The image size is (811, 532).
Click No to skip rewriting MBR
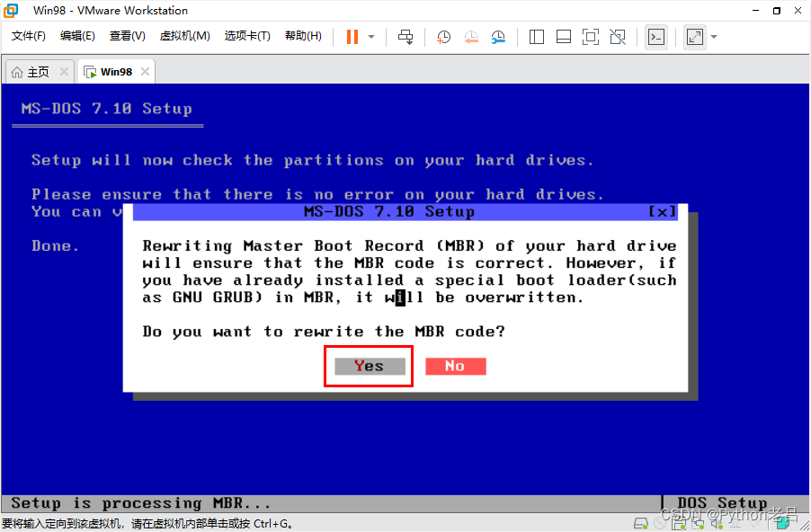(x=456, y=366)
